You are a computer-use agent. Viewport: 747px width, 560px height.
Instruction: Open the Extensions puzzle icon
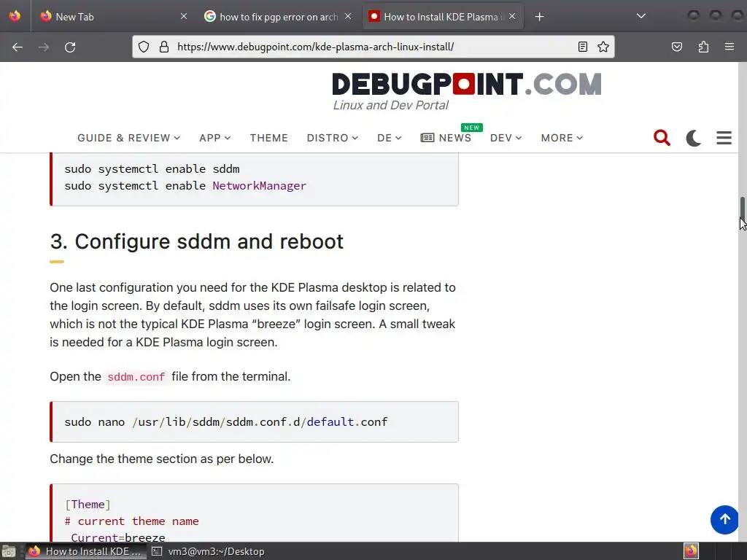pyautogui.click(x=703, y=47)
